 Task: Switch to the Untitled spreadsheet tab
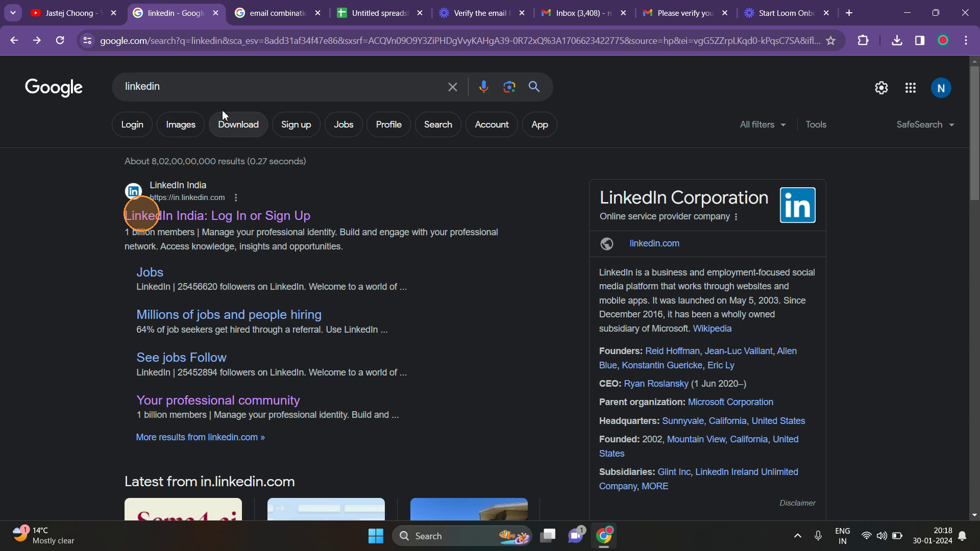coord(380,13)
